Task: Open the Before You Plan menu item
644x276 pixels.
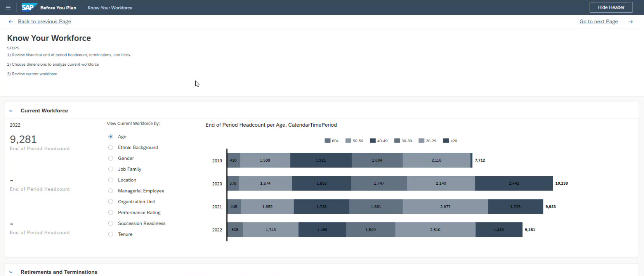Action: tap(58, 8)
